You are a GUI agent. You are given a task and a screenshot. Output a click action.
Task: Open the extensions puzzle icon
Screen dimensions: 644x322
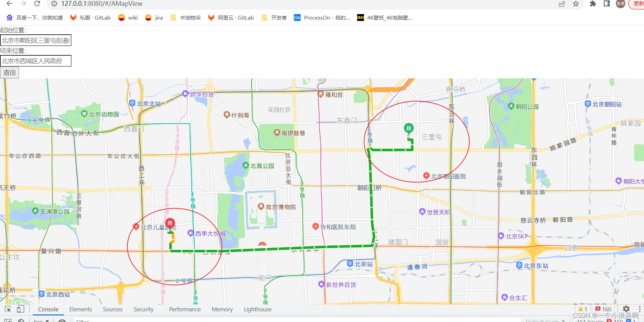coord(593,4)
